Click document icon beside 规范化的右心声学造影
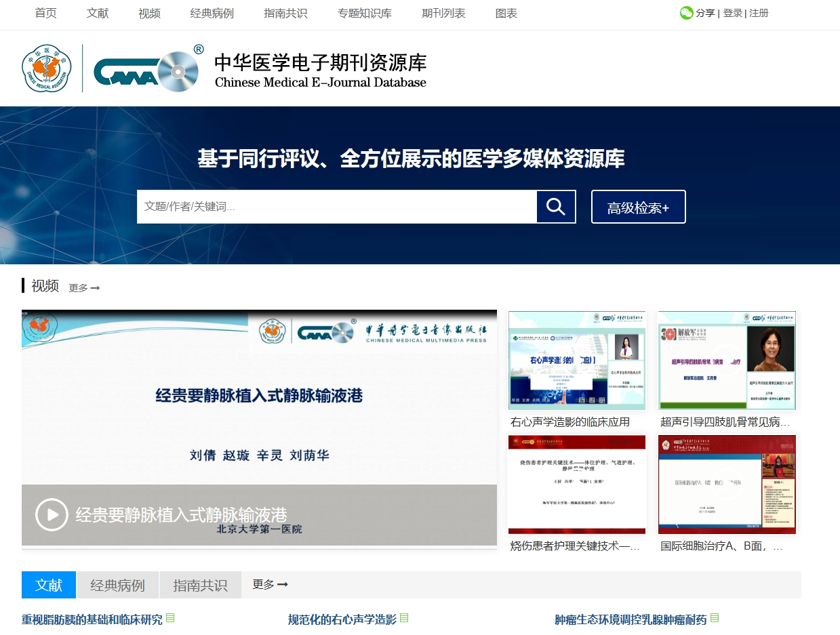The width and height of the screenshot is (840, 635). [404, 618]
